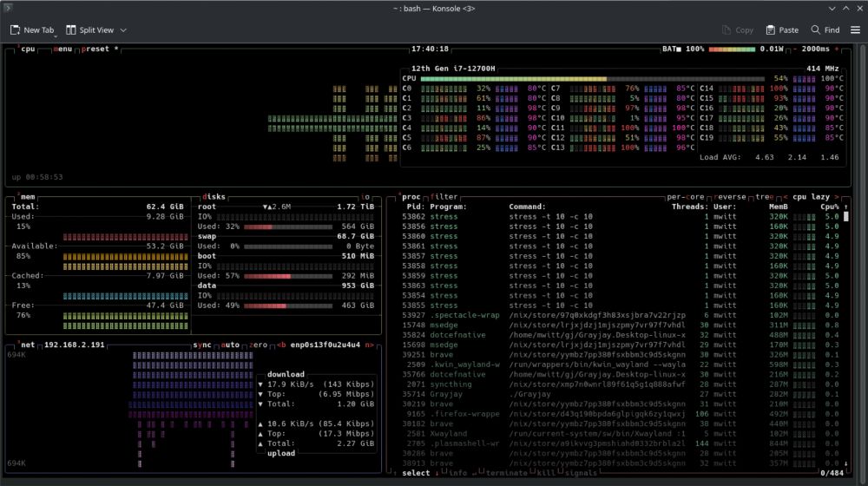This screenshot has width=868, height=486.
Task: Select the .plasmashell-wr process row
Action: pyautogui.click(x=621, y=443)
